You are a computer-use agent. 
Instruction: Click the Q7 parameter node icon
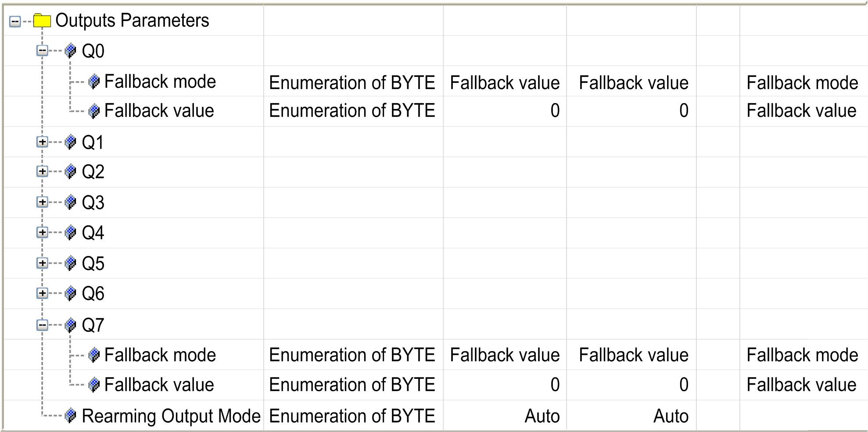(70, 325)
